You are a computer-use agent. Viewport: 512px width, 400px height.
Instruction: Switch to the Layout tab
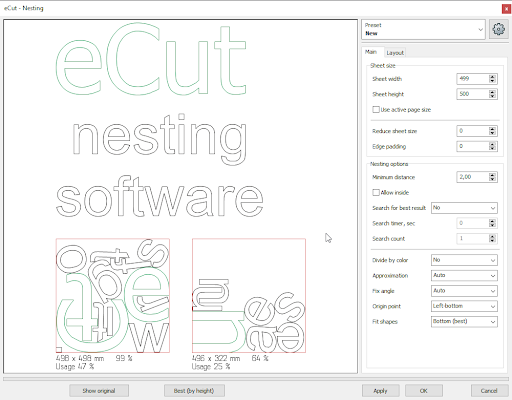click(395, 53)
